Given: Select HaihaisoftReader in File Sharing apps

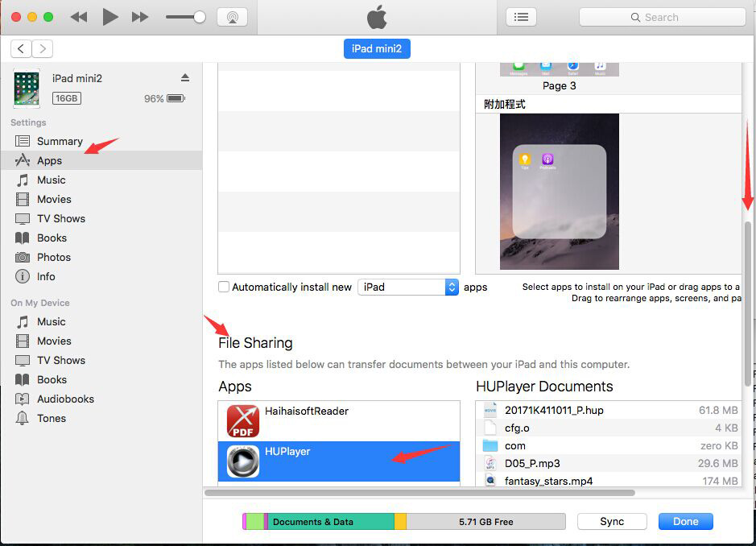Looking at the screenshot, I should [339, 421].
